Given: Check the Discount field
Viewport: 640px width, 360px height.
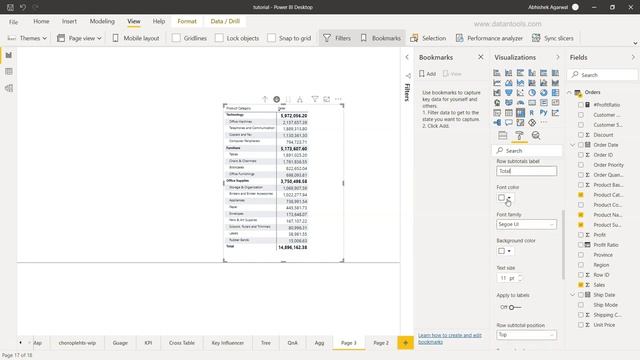Looking at the screenshot, I should pyautogui.click(x=580, y=135).
